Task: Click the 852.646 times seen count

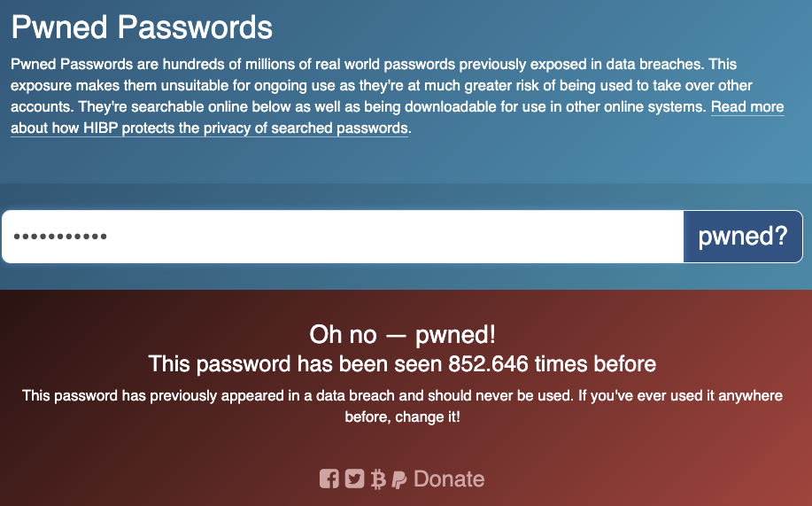Action: tap(488, 364)
